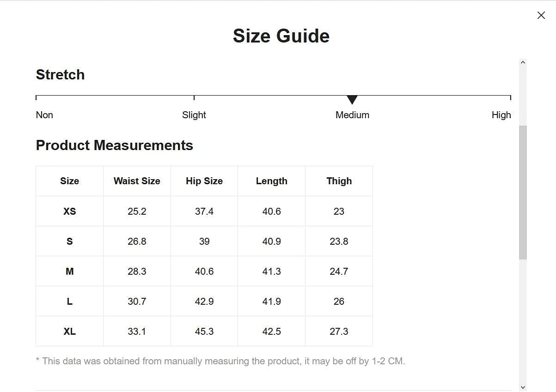This screenshot has height=392, width=556.
Task: Select the M size row label
Action: pyautogui.click(x=69, y=271)
